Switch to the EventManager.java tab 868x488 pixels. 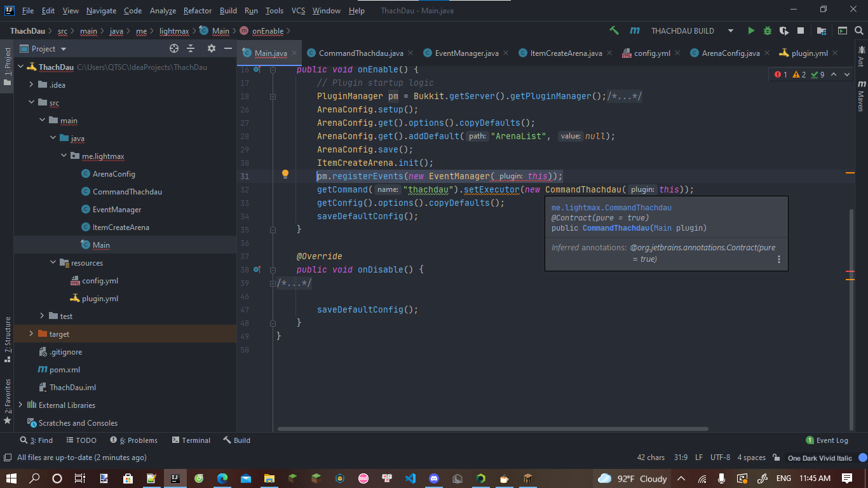pos(466,53)
